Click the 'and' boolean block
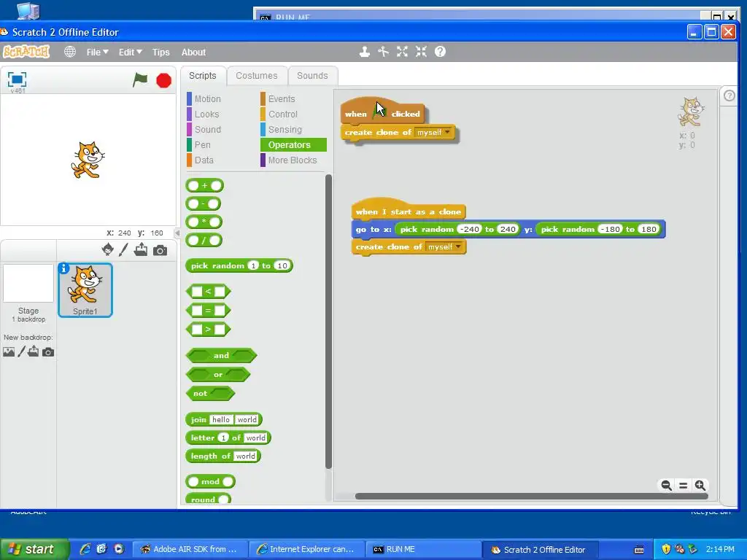The image size is (747, 560). pos(221,355)
